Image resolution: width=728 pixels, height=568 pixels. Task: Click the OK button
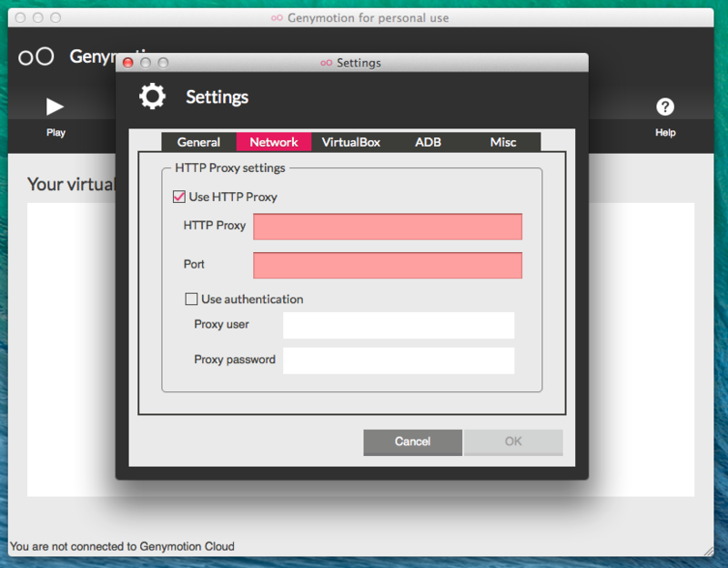click(513, 441)
